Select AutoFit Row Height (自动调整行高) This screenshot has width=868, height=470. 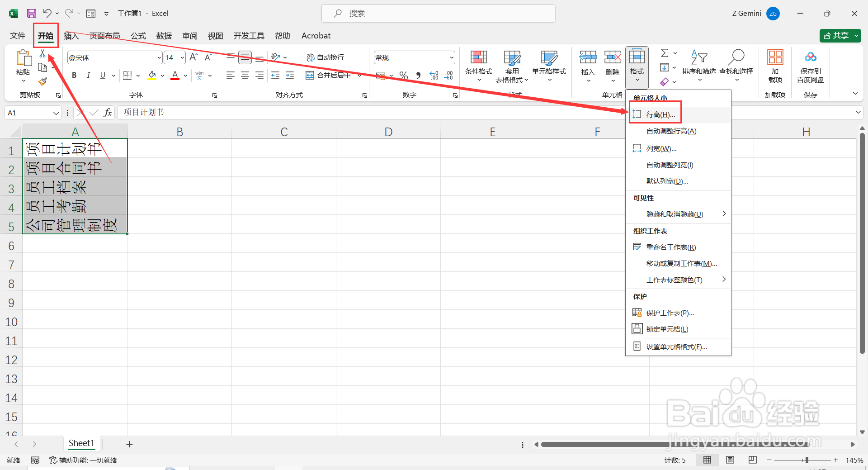click(x=679, y=131)
